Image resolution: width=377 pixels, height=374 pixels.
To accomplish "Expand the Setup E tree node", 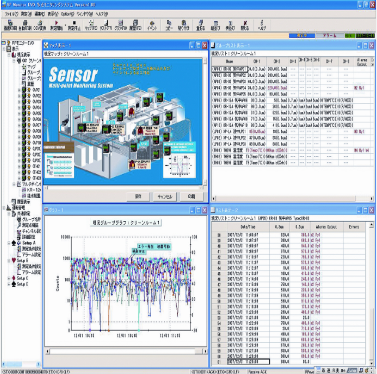I will point(9,284).
